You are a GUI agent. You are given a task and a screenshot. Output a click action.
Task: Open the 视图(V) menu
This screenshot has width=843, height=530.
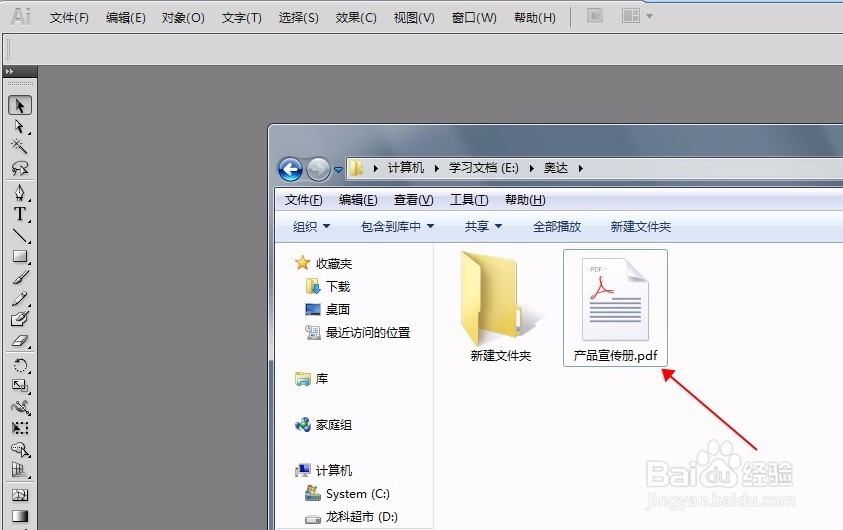point(413,18)
